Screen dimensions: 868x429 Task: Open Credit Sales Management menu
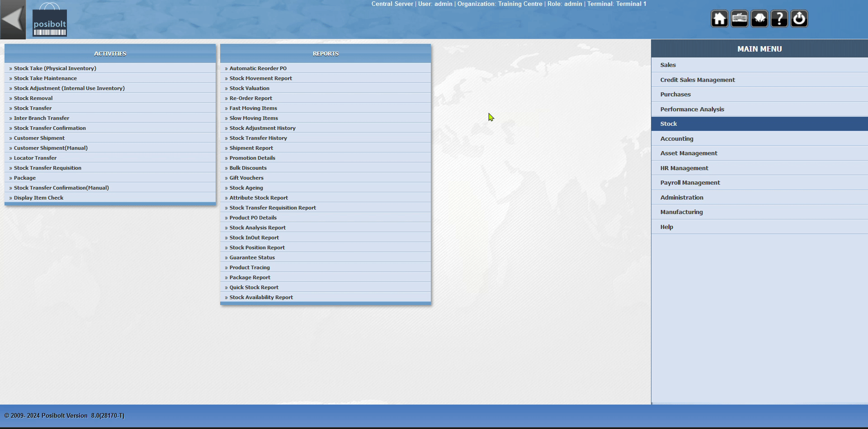click(759, 80)
